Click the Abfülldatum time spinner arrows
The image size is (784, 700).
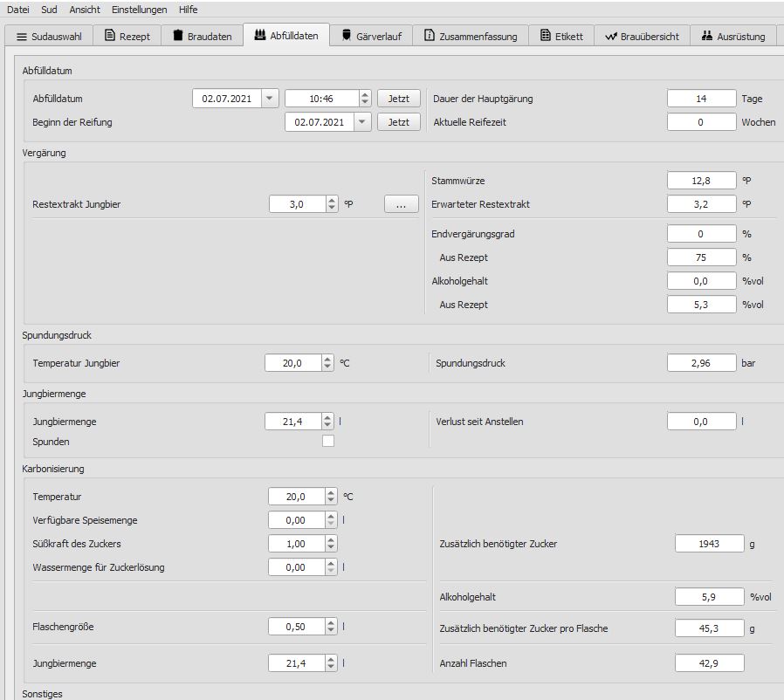(x=365, y=99)
